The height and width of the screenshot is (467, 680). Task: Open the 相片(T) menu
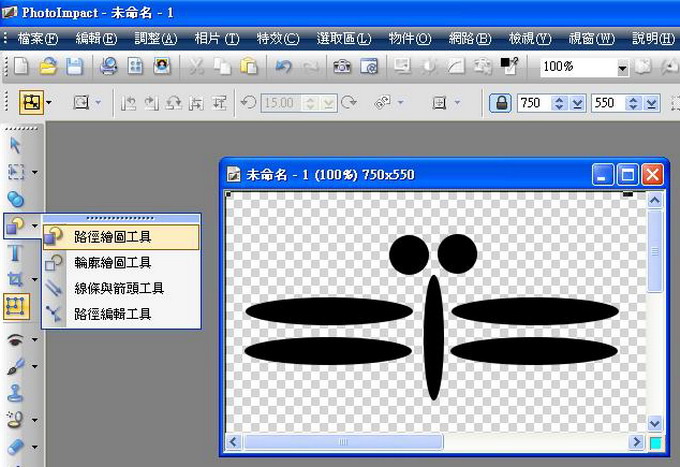click(217, 39)
